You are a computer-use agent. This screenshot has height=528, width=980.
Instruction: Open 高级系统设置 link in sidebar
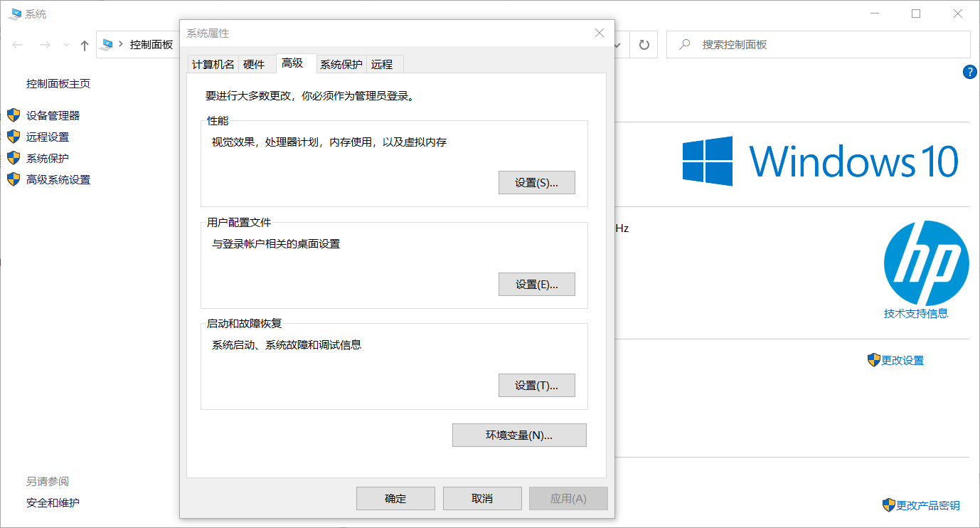pyautogui.click(x=58, y=179)
